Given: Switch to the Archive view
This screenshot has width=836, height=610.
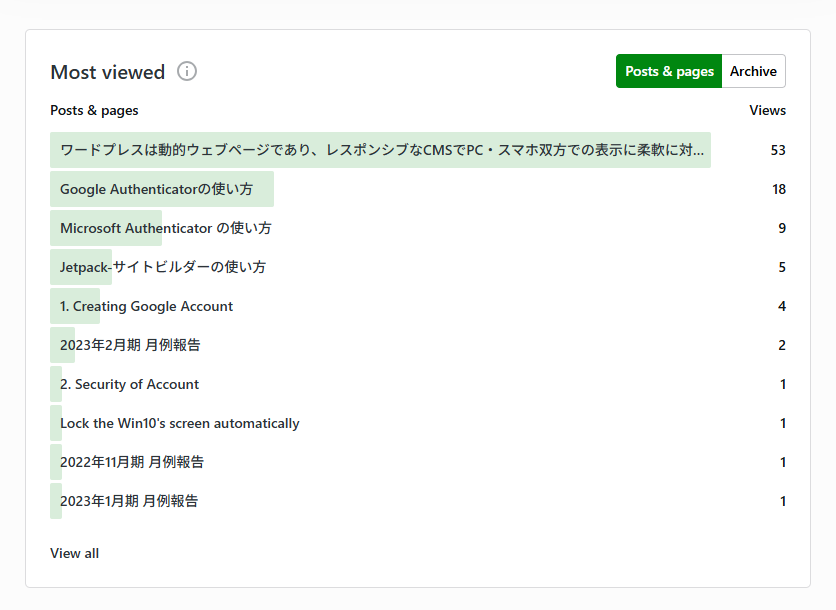Looking at the screenshot, I should pyautogui.click(x=753, y=71).
